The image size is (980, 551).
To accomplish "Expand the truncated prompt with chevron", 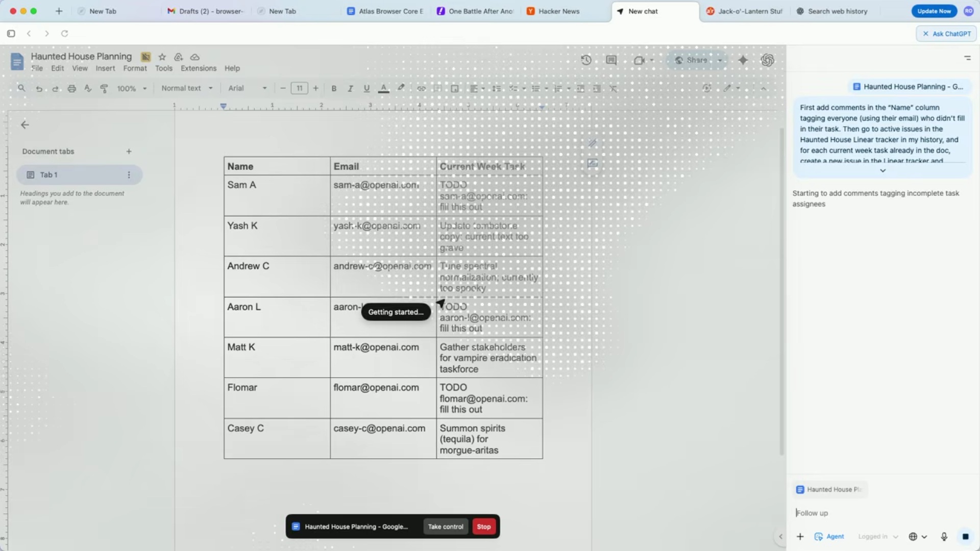I will [x=883, y=171].
